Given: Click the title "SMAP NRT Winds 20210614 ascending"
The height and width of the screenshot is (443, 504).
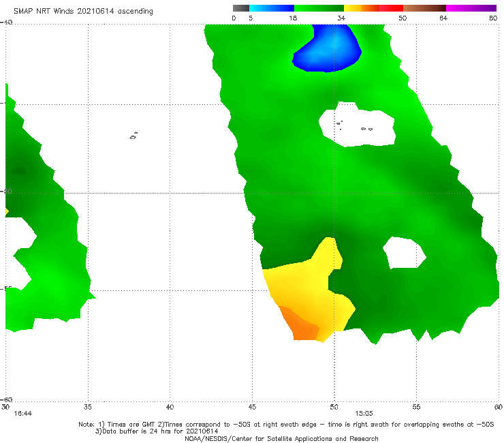Looking at the screenshot, I should pos(83,12).
